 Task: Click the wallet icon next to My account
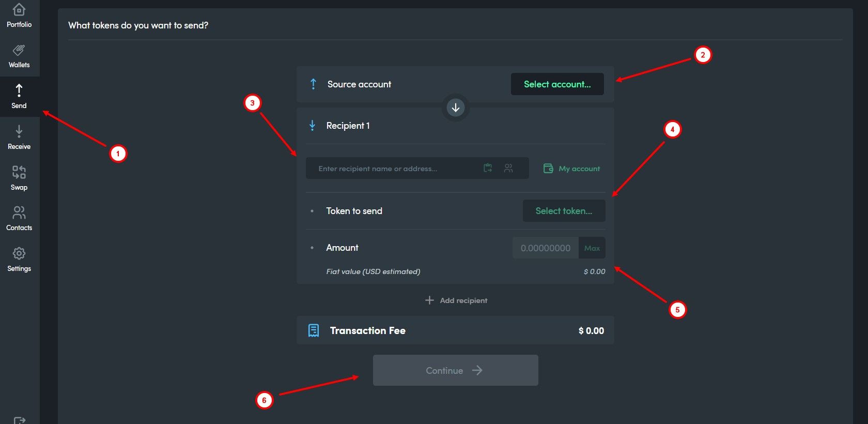pyautogui.click(x=548, y=168)
